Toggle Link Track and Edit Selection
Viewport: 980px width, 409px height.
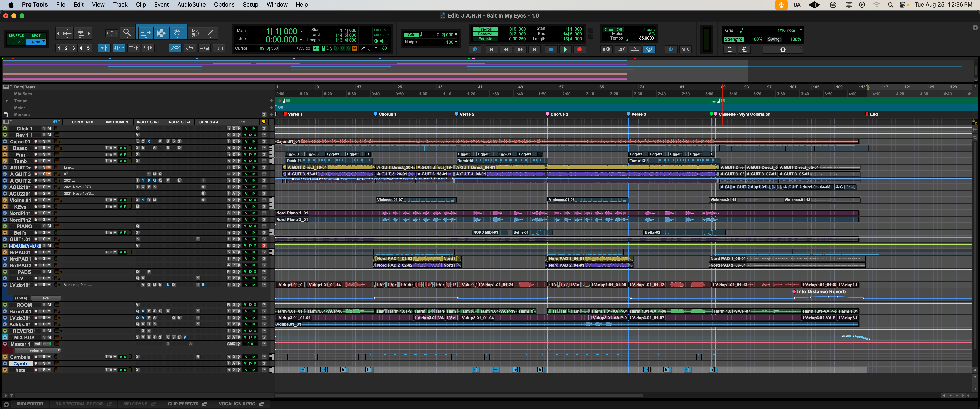[133, 48]
